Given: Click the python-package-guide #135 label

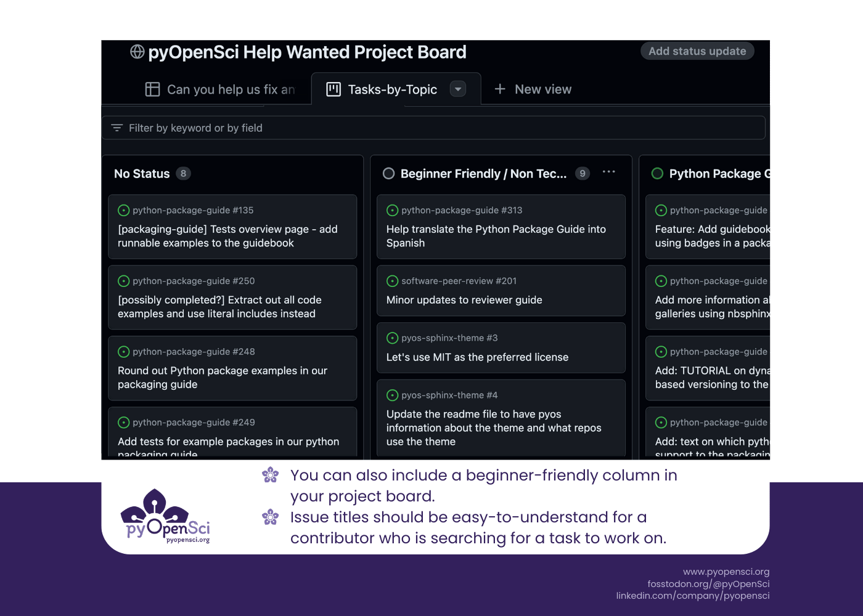Looking at the screenshot, I should coord(193,210).
